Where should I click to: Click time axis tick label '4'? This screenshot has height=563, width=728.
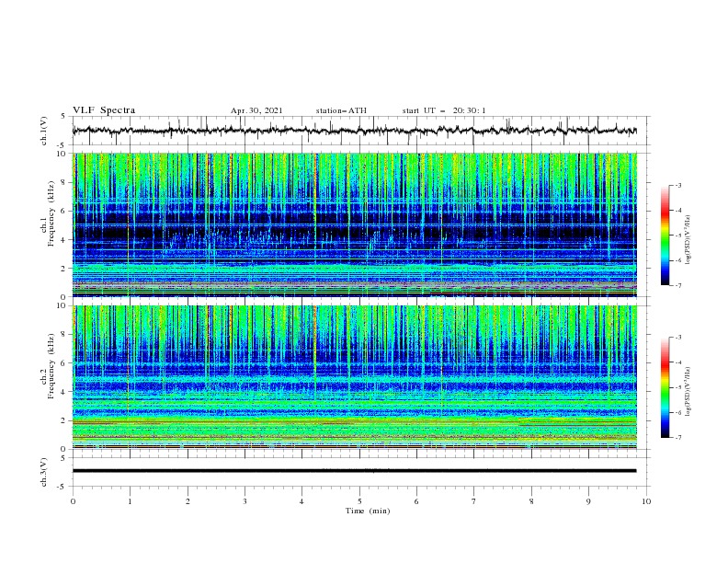[301, 501]
